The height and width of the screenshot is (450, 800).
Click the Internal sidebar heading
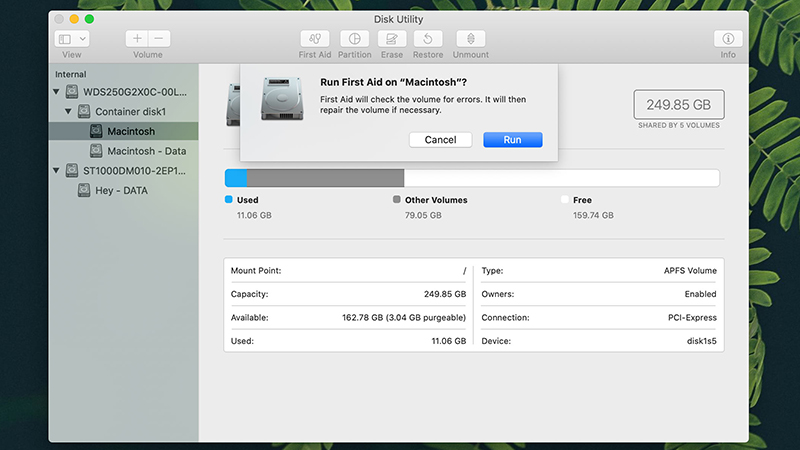(70, 74)
